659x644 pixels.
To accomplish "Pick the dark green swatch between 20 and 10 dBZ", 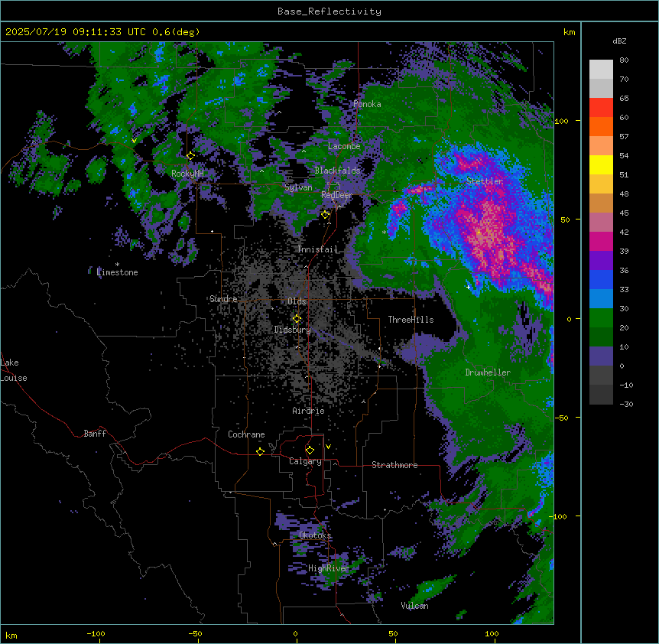I will [x=601, y=337].
